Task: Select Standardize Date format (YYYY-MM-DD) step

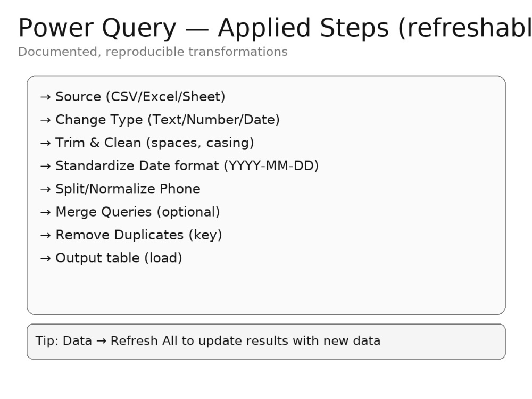Action: (187, 166)
